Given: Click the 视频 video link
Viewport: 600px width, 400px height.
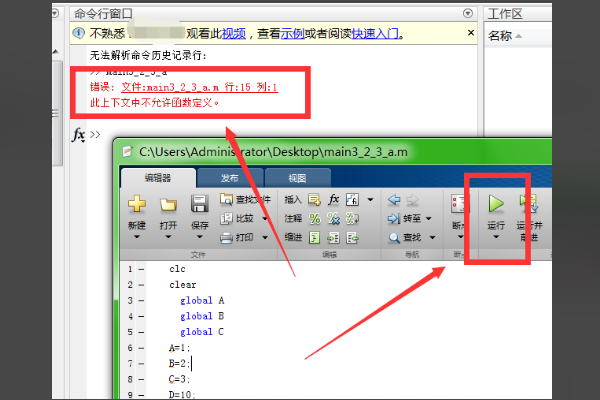Looking at the screenshot, I should (234, 33).
